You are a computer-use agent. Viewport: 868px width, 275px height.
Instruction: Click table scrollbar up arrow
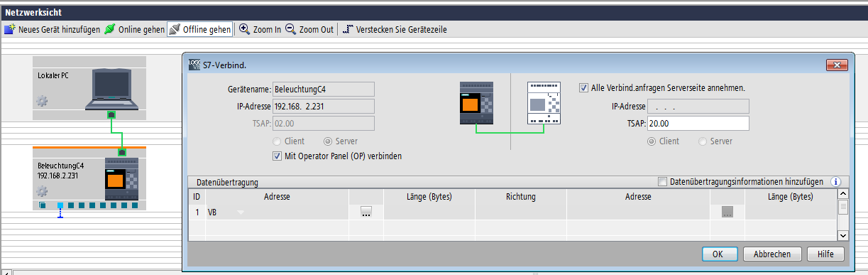[843, 193]
